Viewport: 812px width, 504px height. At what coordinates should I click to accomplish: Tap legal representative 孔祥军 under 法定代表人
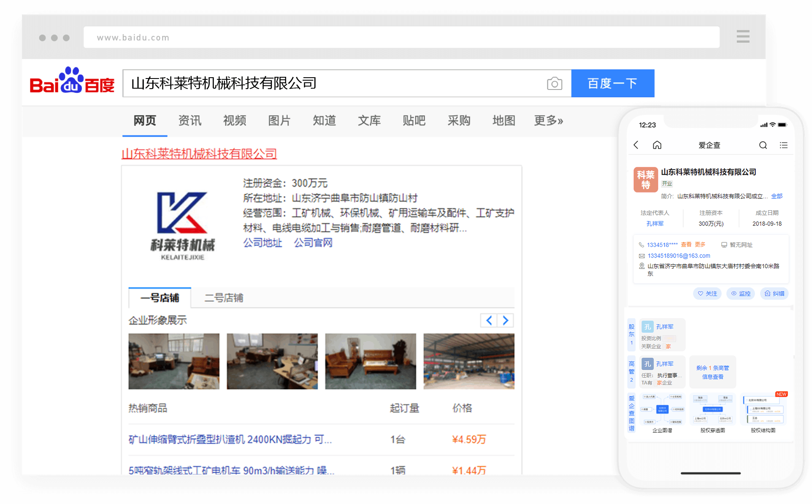(x=655, y=224)
